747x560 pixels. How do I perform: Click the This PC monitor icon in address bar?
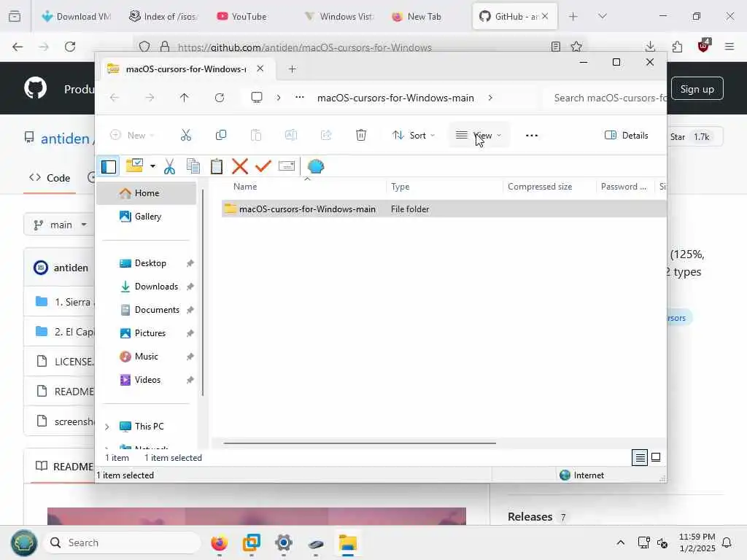[257, 98]
